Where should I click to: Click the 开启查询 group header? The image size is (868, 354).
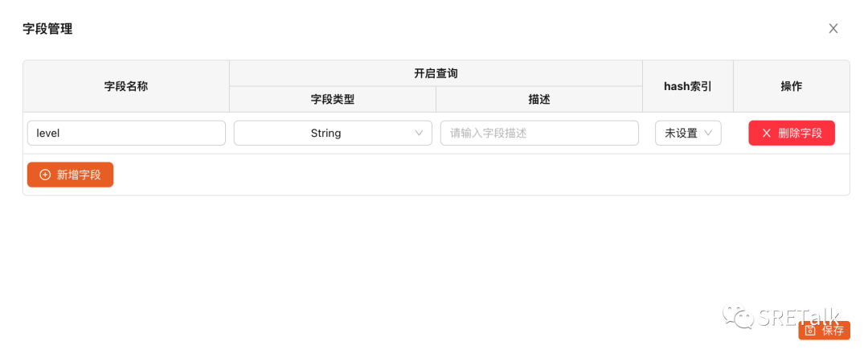click(x=436, y=73)
